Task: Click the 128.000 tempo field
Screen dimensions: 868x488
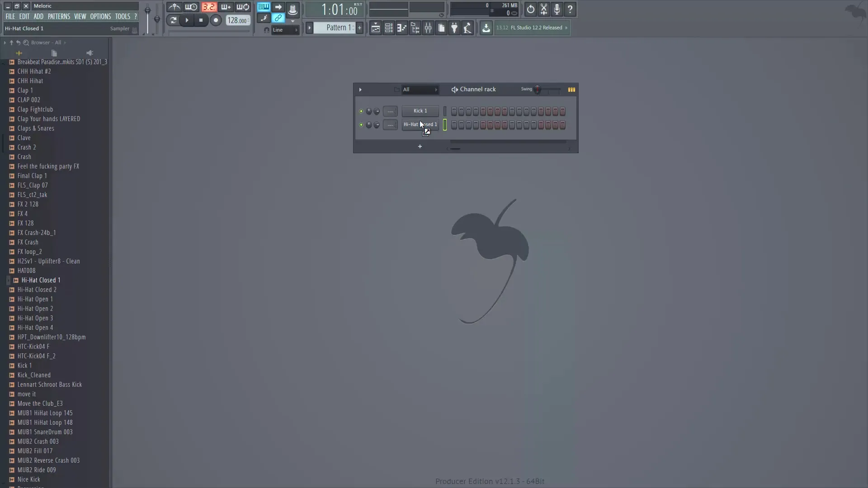Action: pos(238,20)
